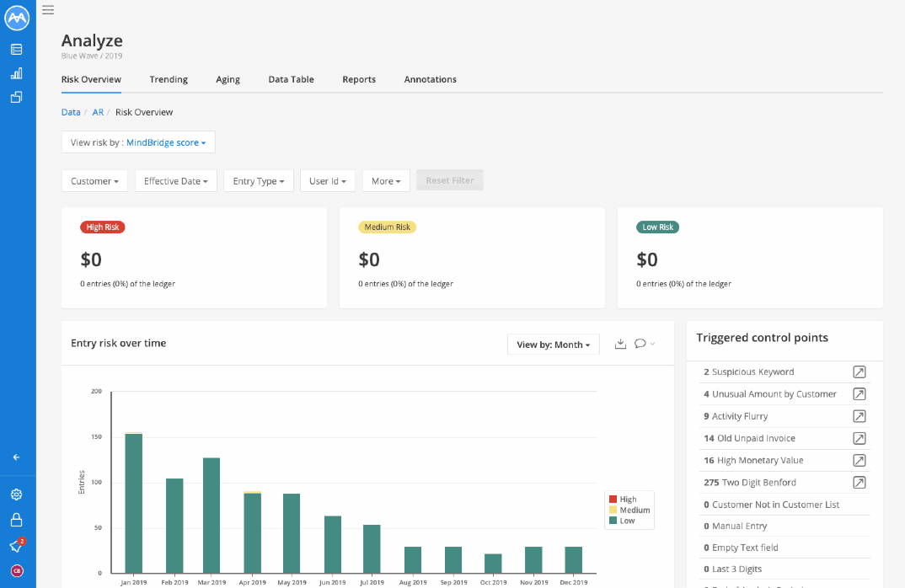The image size is (905, 588).
Task: Switch to the Data Table tab
Action: 291,80
